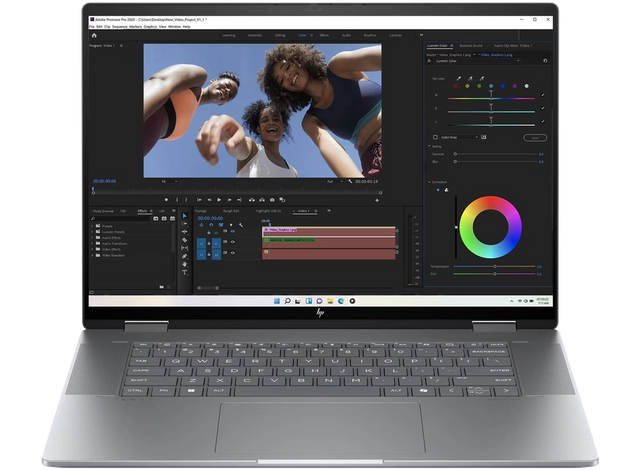Toggle lock on the second track
The width and height of the screenshot is (640, 470).
(209, 243)
